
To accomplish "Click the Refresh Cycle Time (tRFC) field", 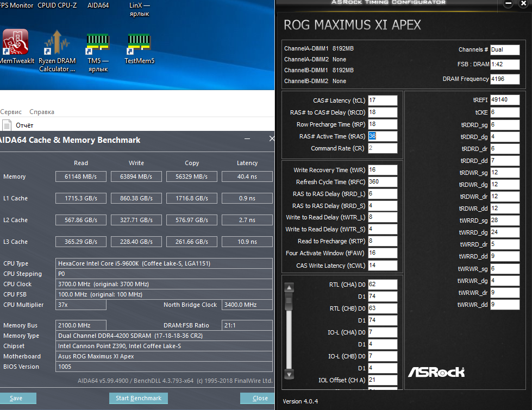I will 383,182.
